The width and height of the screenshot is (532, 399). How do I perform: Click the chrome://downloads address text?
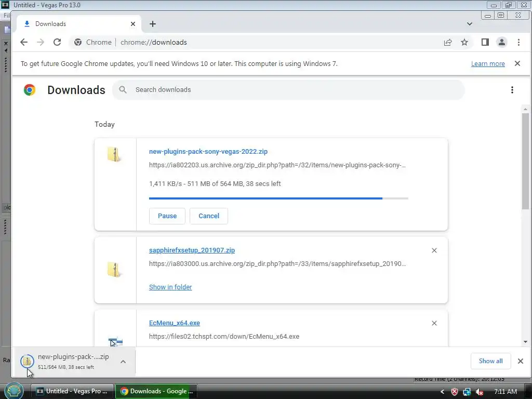click(154, 43)
